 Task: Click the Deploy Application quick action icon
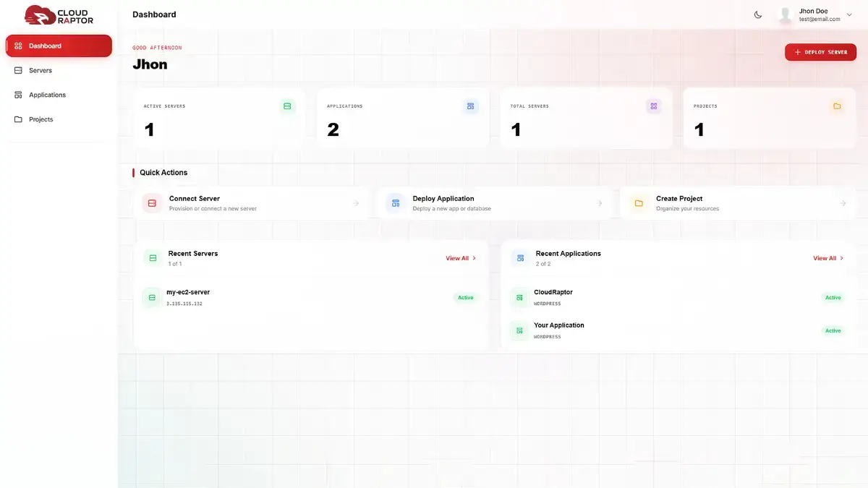coord(396,204)
